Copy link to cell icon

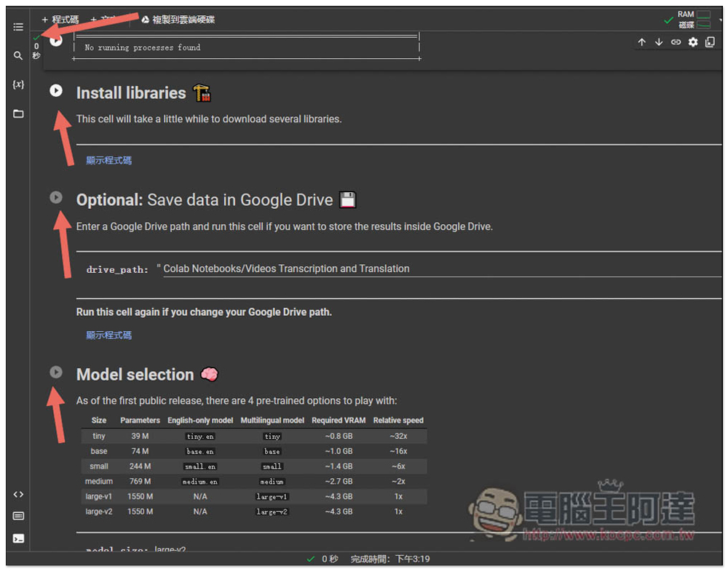pyautogui.click(x=676, y=42)
